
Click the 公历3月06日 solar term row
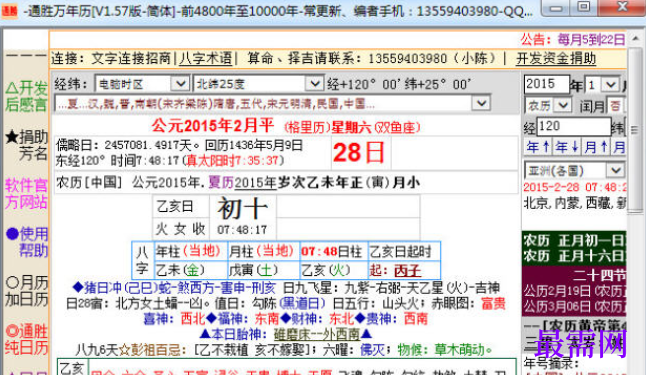tap(574, 307)
